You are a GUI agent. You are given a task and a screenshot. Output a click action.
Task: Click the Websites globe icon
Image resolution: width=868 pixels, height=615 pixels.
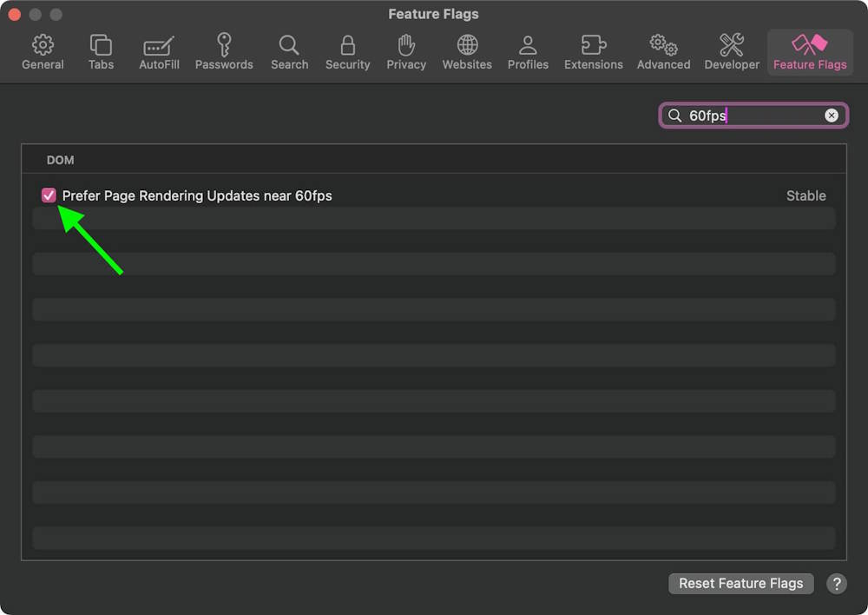click(x=466, y=50)
